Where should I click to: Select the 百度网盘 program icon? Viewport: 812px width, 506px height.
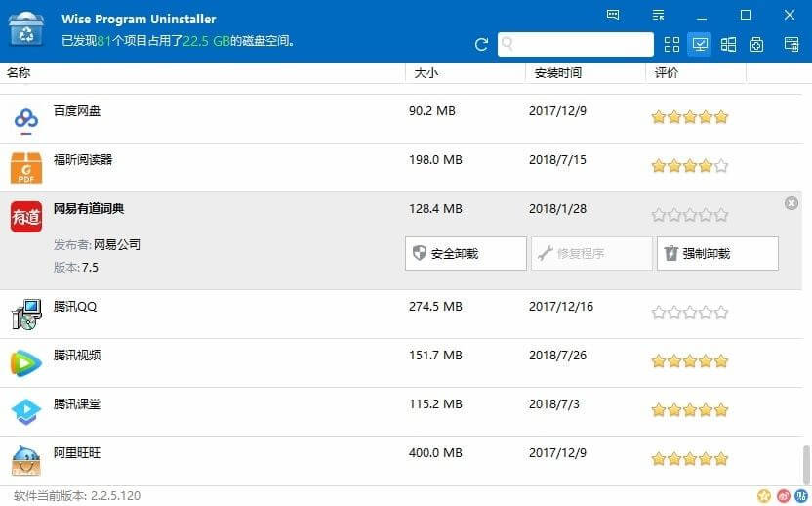tap(26, 119)
